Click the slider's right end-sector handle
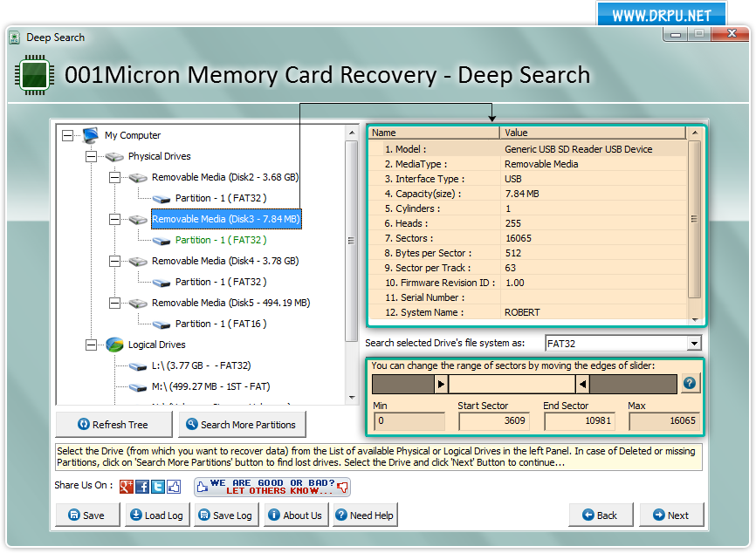Viewport: 756px width, 553px height. point(583,385)
